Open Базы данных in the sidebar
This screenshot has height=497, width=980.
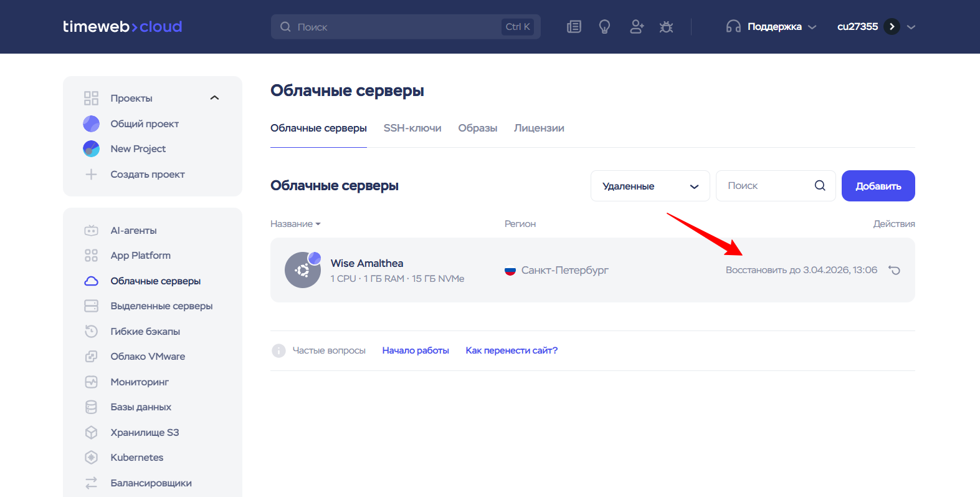pos(141,407)
